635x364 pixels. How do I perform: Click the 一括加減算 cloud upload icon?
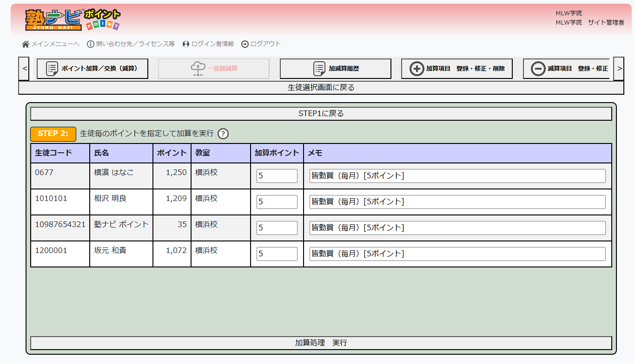point(198,68)
